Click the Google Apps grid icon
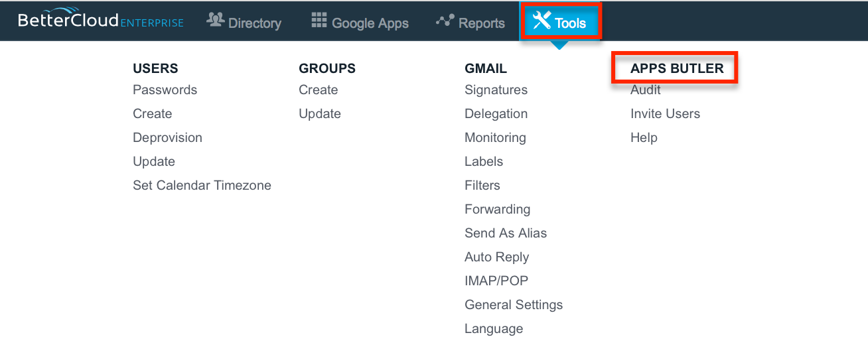The image size is (868, 341). (319, 21)
